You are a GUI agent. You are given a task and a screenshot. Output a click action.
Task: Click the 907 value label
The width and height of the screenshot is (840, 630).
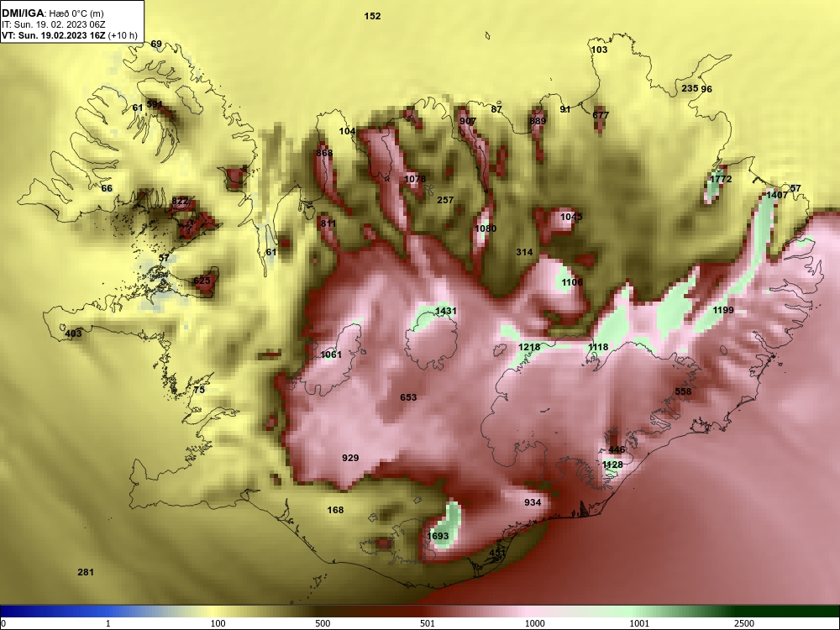tap(468, 121)
